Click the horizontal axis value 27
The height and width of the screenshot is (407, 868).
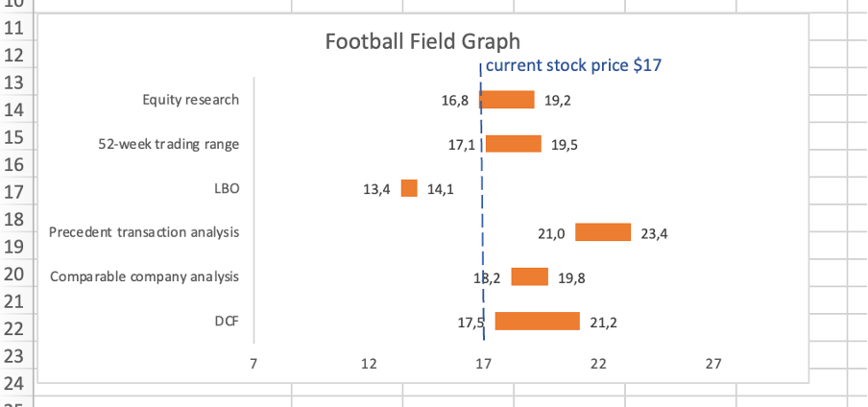tap(712, 364)
